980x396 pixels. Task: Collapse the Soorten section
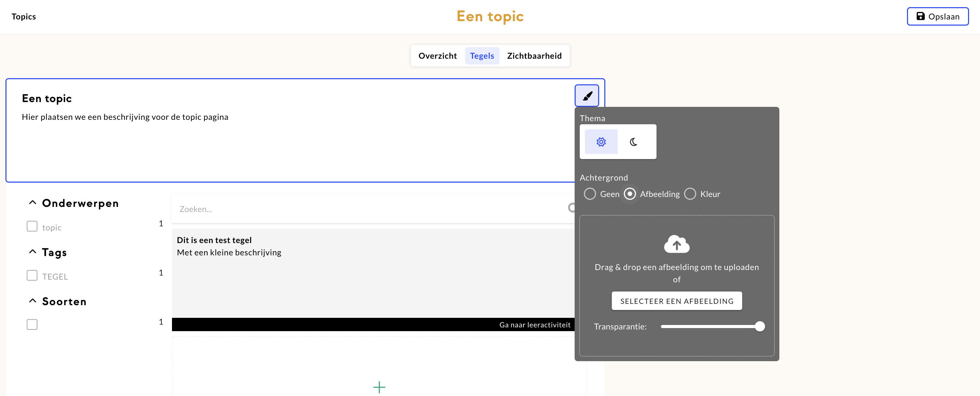33,301
